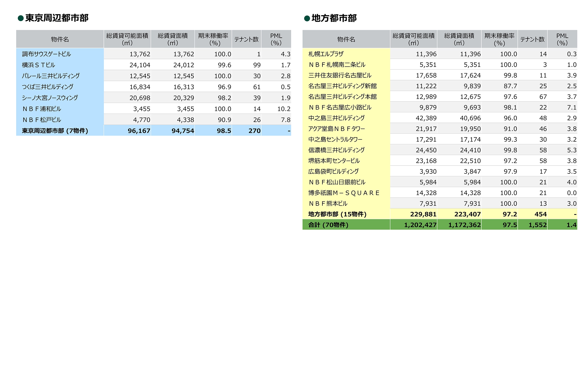This screenshot has width=588, height=366.
Task: Select the grand total 1,202,427
Action: click(x=420, y=225)
